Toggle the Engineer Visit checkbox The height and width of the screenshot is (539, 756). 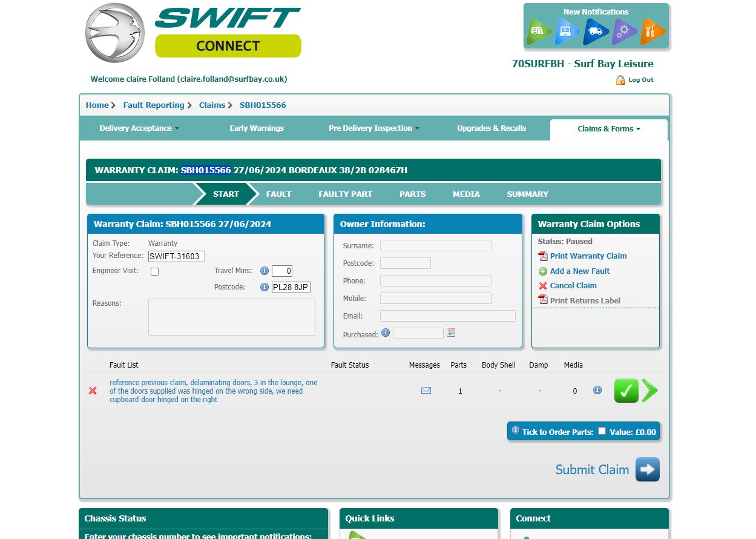[x=154, y=272]
